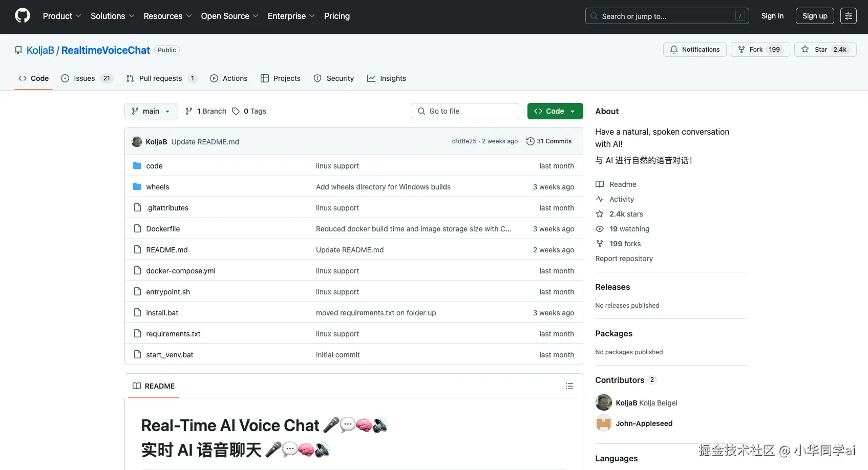
Task: Click the Go to file search field
Action: pos(464,111)
